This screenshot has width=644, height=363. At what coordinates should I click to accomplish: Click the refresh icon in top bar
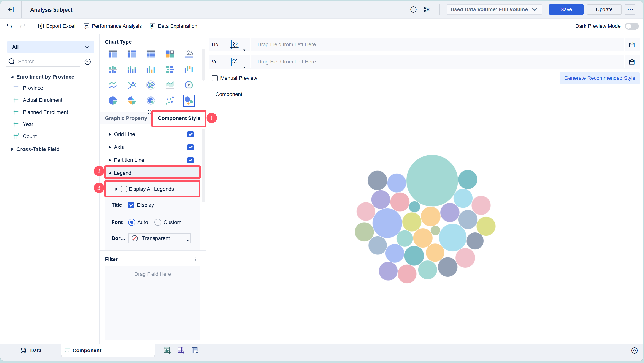413,9
